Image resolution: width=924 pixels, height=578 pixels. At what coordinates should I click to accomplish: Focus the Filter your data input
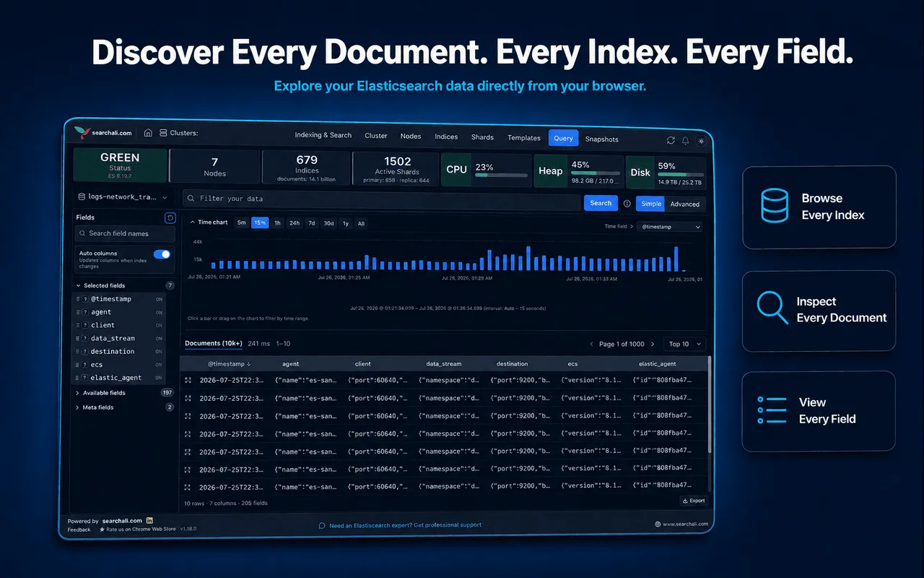[381, 199]
